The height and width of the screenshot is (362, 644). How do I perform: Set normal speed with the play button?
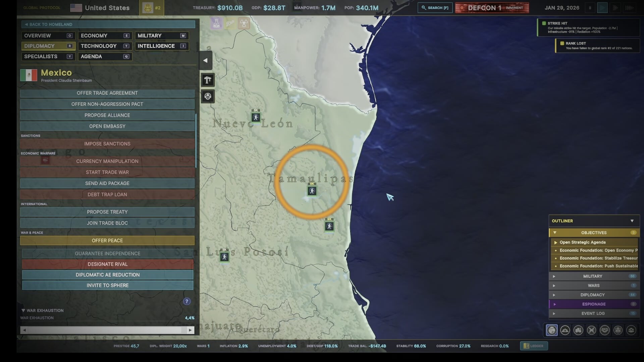(x=602, y=8)
